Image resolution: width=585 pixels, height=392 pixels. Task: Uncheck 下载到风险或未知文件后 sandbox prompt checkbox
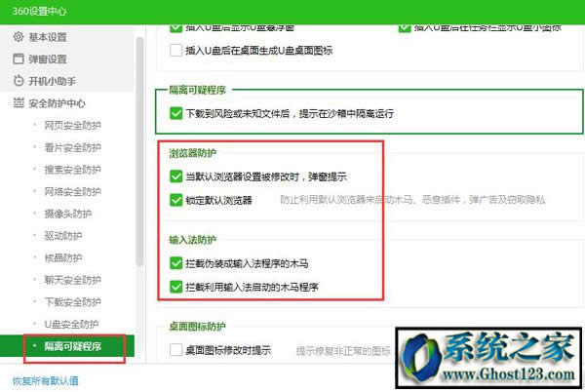click(175, 113)
